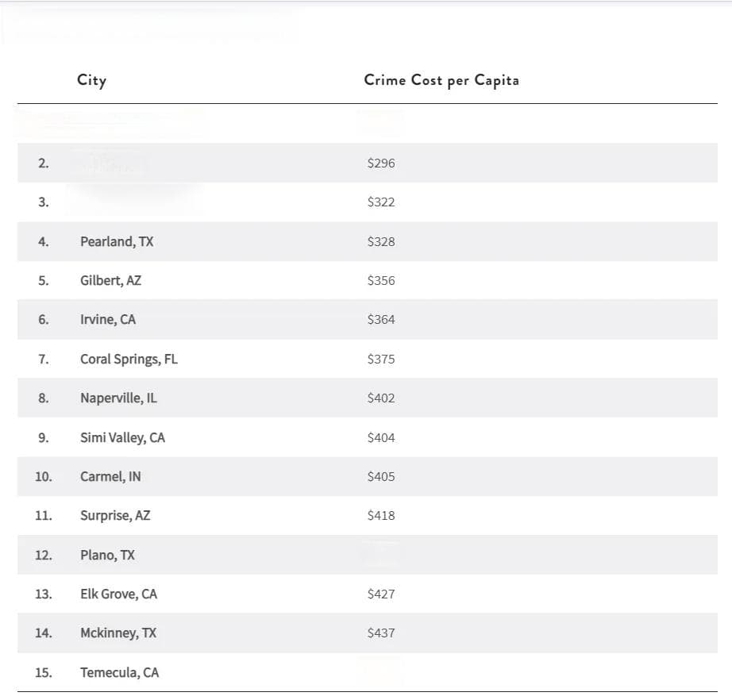Click the Coral Springs, FL entry
Image resolution: width=732 pixels, height=700 pixels.
(x=129, y=359)
